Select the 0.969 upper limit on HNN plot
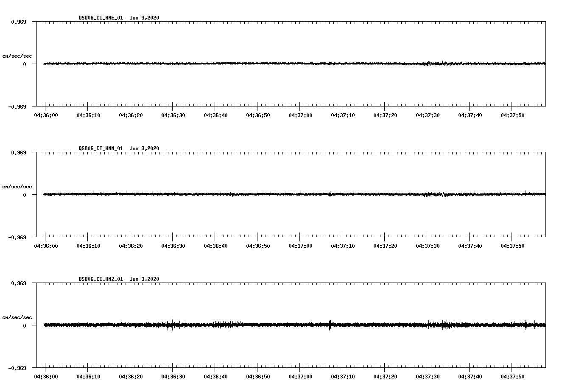This screenshot has height=392, width=576. pyautogui.click(x=18, y=152)
